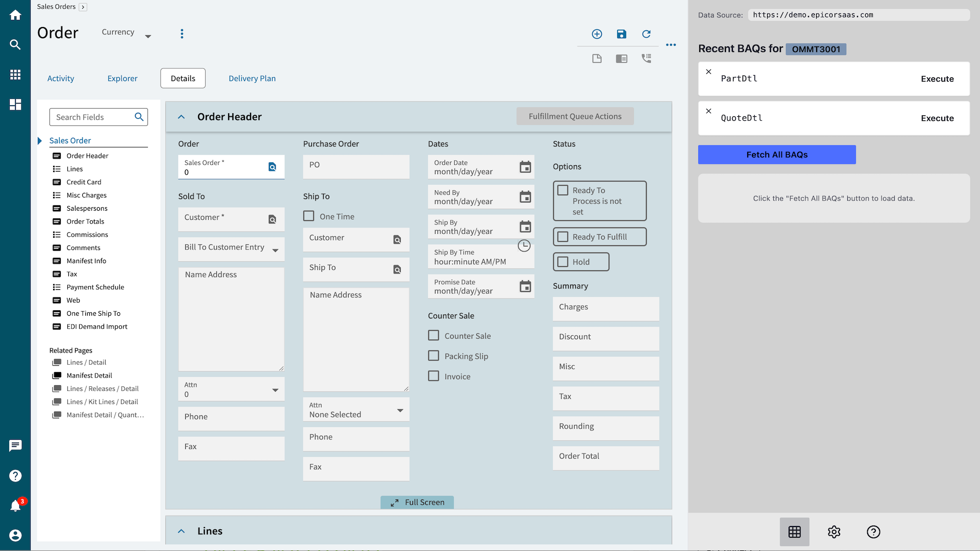Viewport: 980px width, 551px height.
Task: Open the chat messages icon
Action: pyautogui.click(x=15, y=446)
